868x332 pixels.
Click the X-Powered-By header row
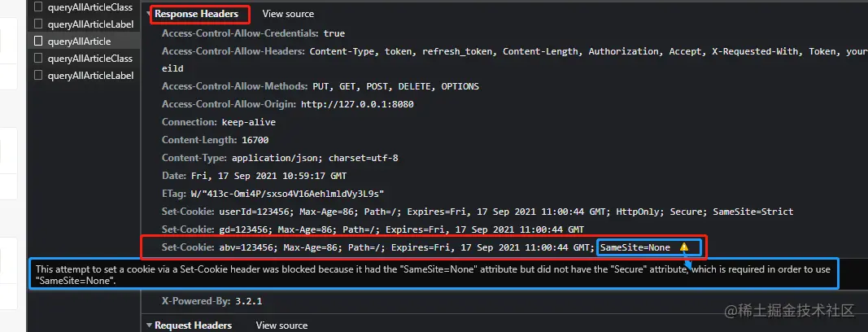click(x=212, y=302)
